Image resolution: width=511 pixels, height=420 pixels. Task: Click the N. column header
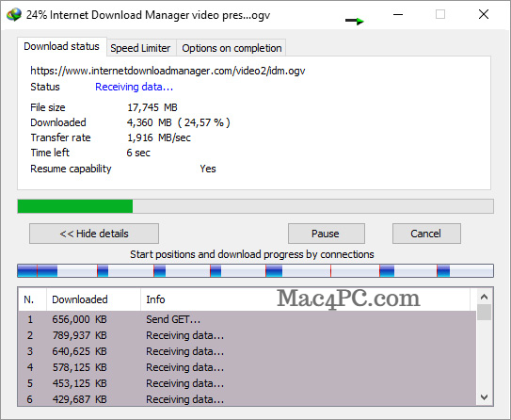[x=32, y=299]
